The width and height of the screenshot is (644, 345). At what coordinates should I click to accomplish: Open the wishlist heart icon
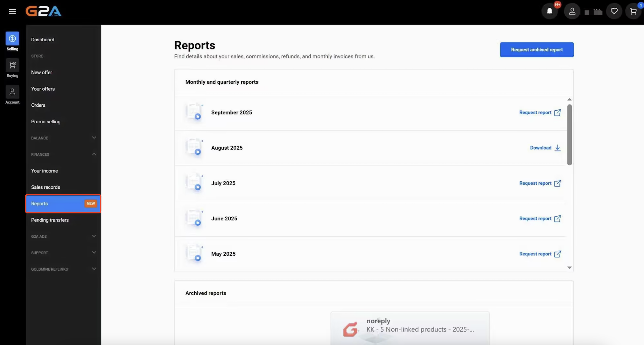pos(614,11)
